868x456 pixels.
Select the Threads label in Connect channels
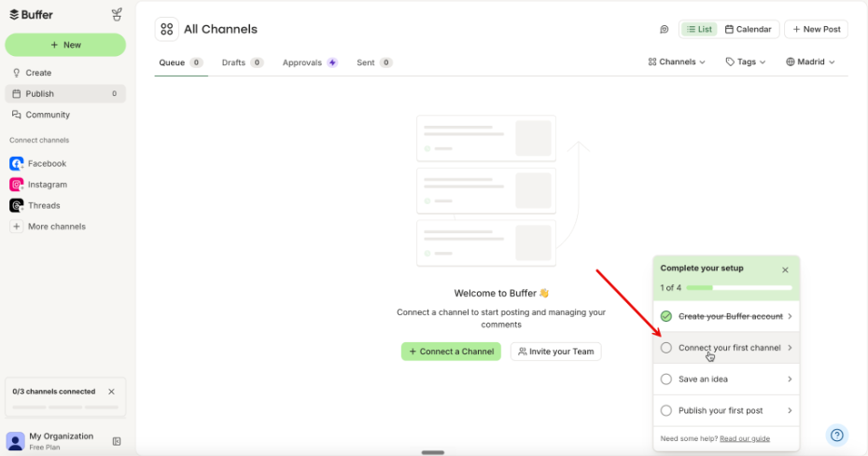click(44, 205)
